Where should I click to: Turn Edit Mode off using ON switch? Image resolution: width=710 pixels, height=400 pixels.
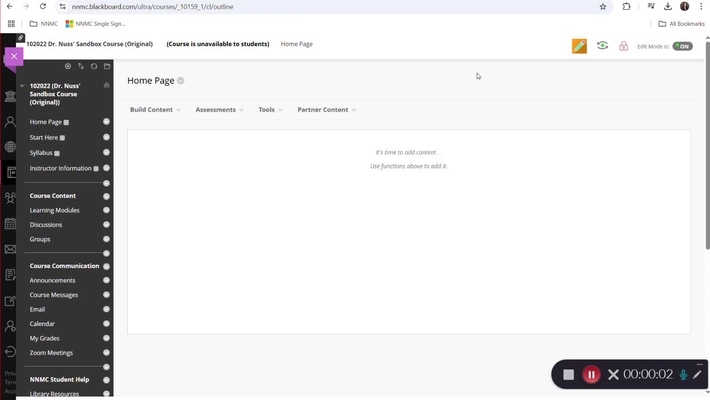(x=682, y=46)
